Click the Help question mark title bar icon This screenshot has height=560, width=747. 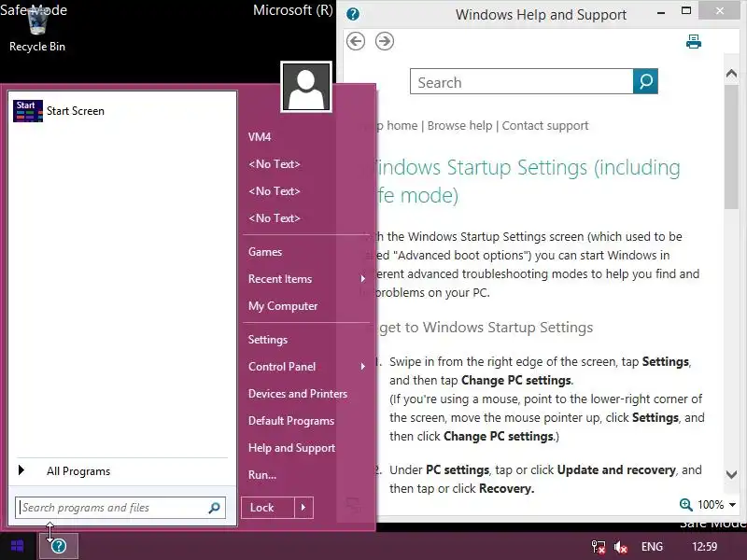(x=353, y=14)
